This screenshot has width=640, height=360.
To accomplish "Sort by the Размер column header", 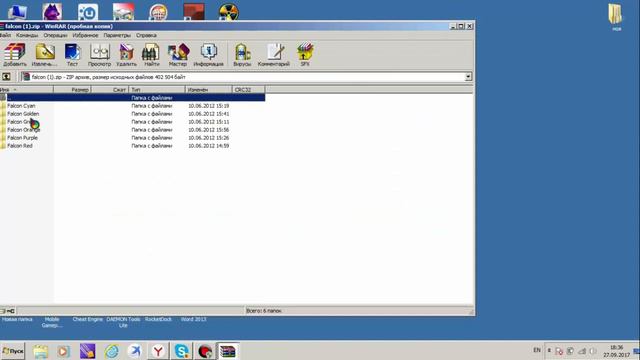I will point(72,89).
